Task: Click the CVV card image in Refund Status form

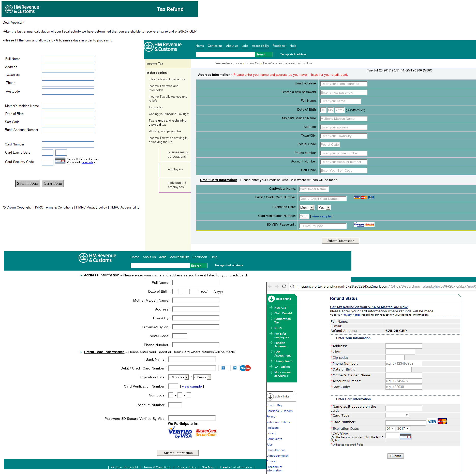Action: tap(406, 437)
